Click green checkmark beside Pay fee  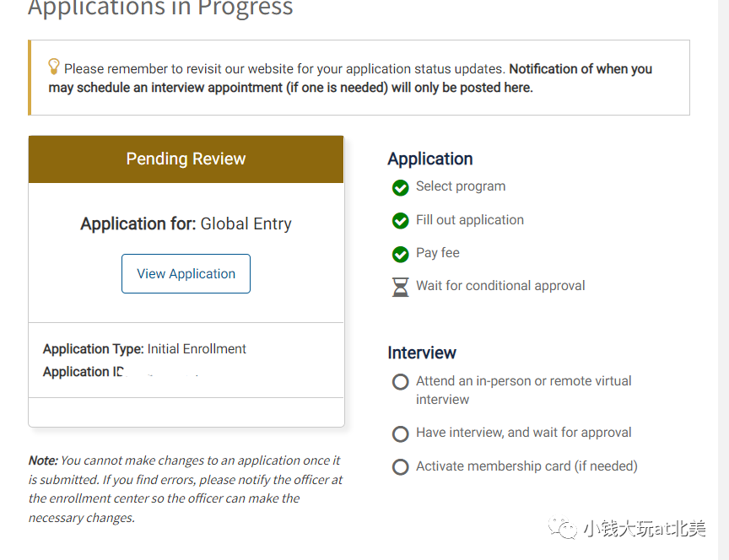(400, 254)
